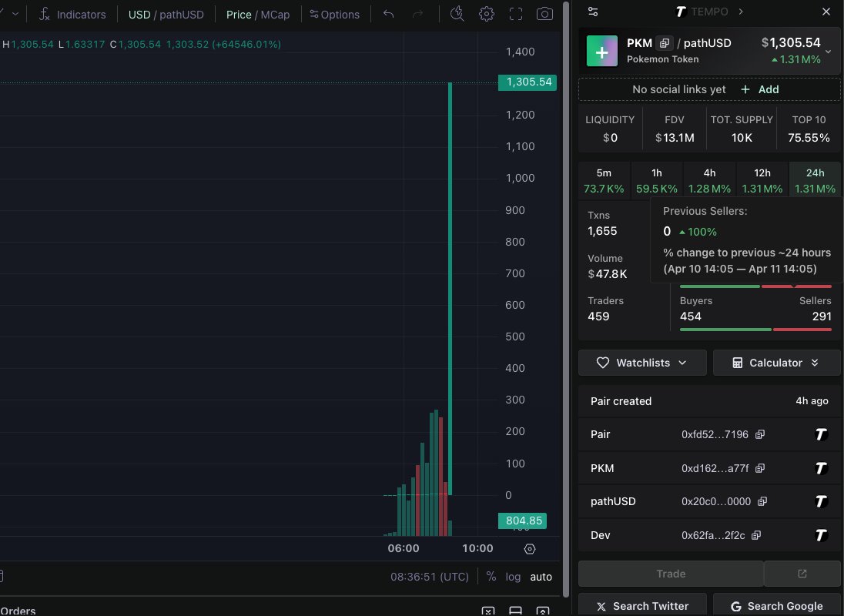Toggle log scale on chart
The height and width of the screenshot is (616, 844).
[x=513, y=577]
